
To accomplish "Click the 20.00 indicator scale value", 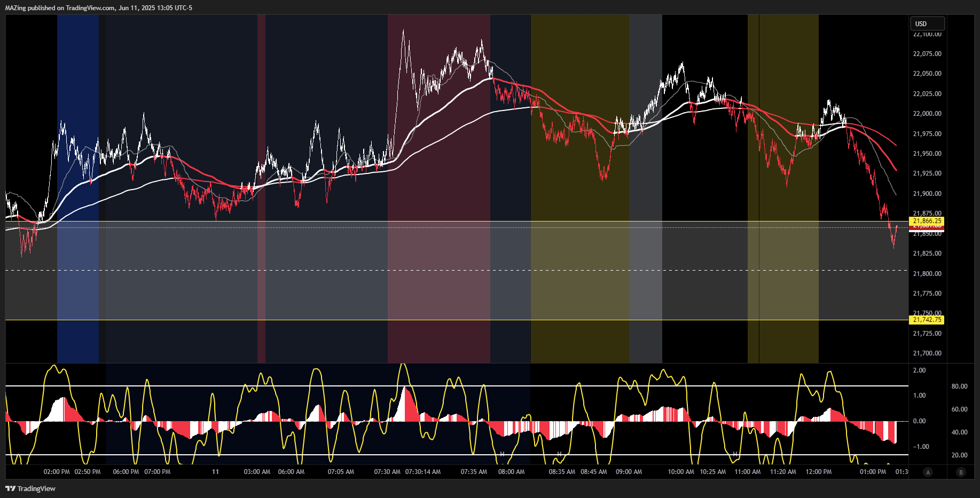I will point(959,455).
